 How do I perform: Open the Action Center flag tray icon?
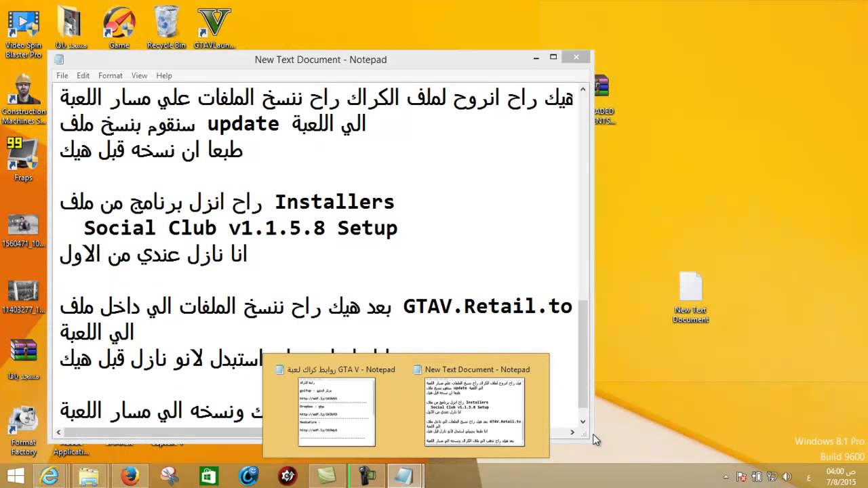[742, 476]
